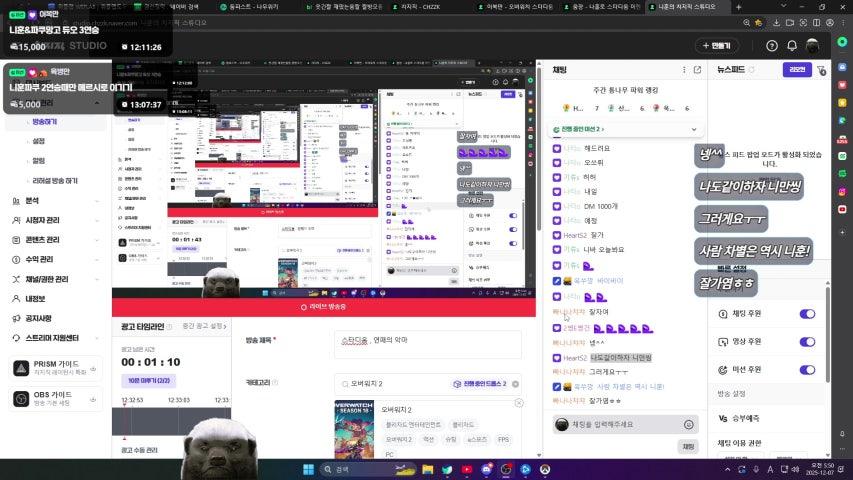Open the profile avatar in header
Screen dimensions: 853x480
click(x=813, y=46)
